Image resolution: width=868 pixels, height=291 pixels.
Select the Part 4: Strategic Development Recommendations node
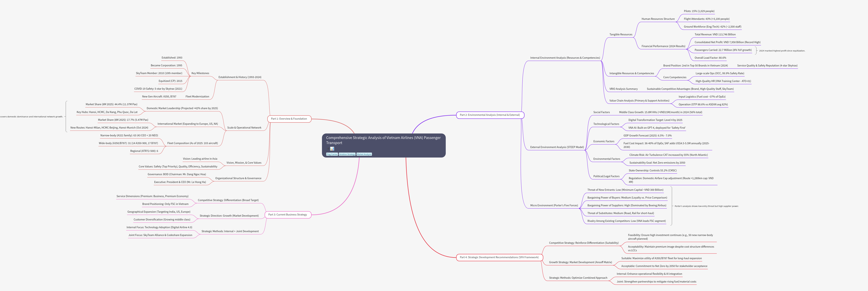(499, 257)
